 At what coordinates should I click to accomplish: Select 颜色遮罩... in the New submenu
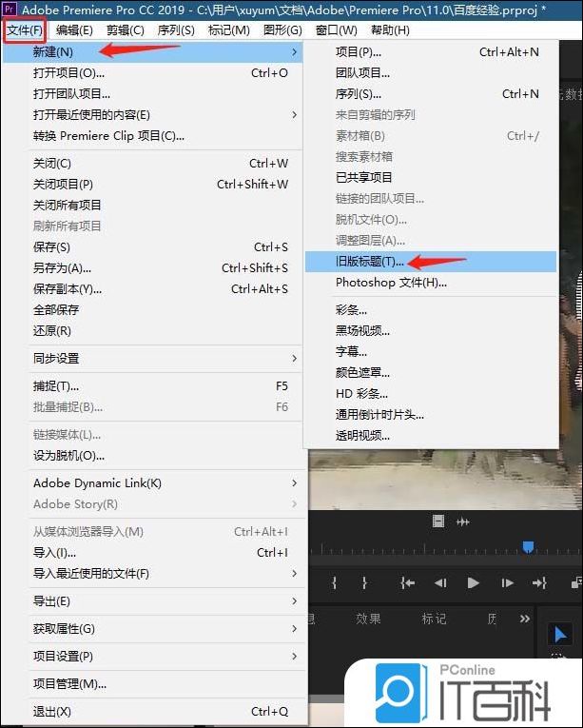tap(431, 372)
